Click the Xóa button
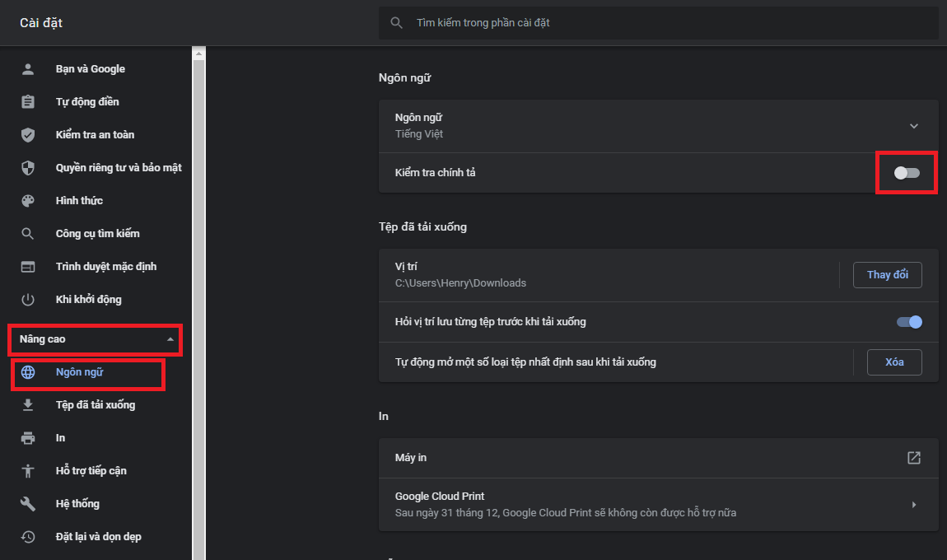The width and height of the screenshot is (947, 560). click(894, 362)
